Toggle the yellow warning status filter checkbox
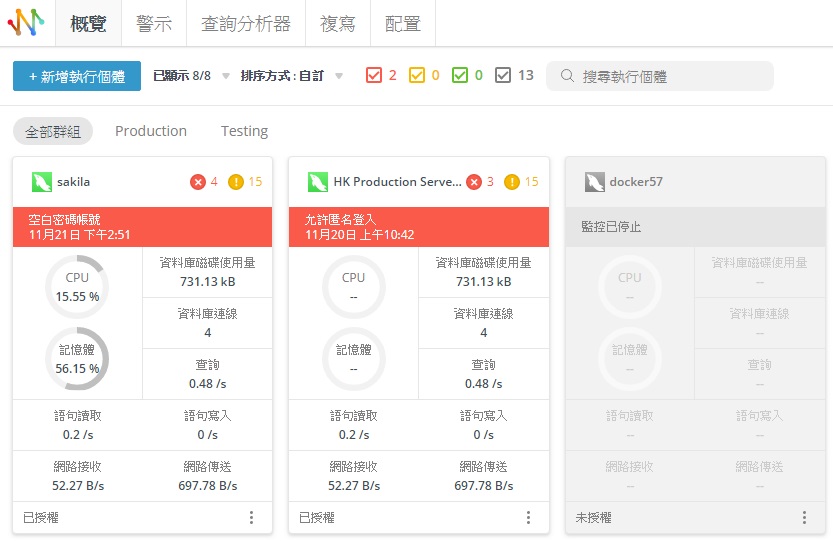The width and height of the screenshot is (833, 541). [417, 75]
